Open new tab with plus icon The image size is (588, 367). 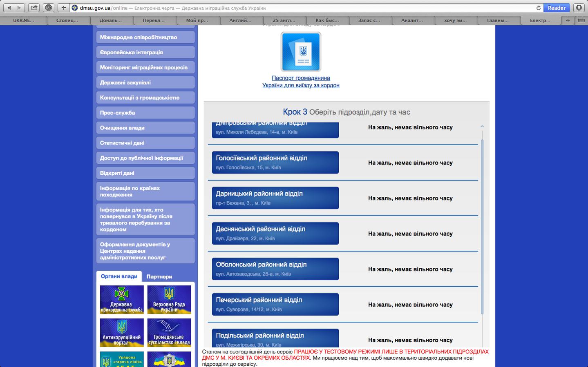[568, 20]
